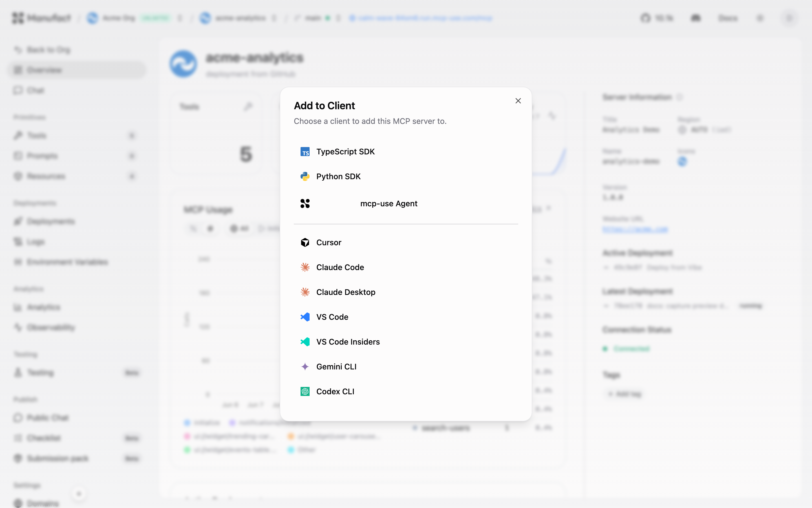Image resolution: width=812 pixels, height=508 pixels.
Task: Open the Logs sidebar item
Action: click(x=77, y=242)
